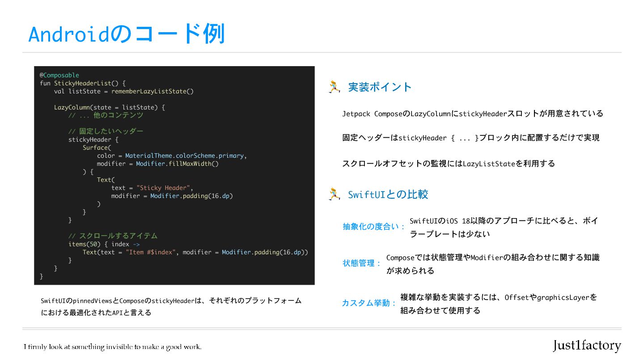This screenshot has height=362, width=644.
Task: Click the sentence starting スクロールオフセットの監視
Action: pyautogui.click(x=449, y=164)
